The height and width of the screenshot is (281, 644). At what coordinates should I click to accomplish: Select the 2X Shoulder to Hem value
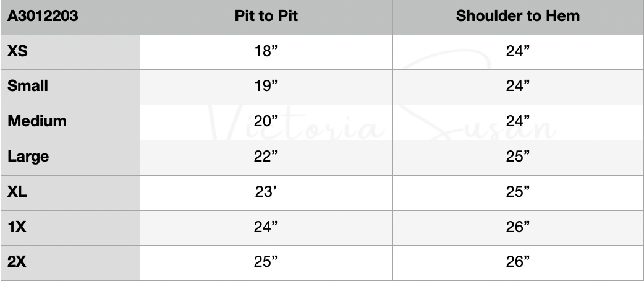[518, 262]
